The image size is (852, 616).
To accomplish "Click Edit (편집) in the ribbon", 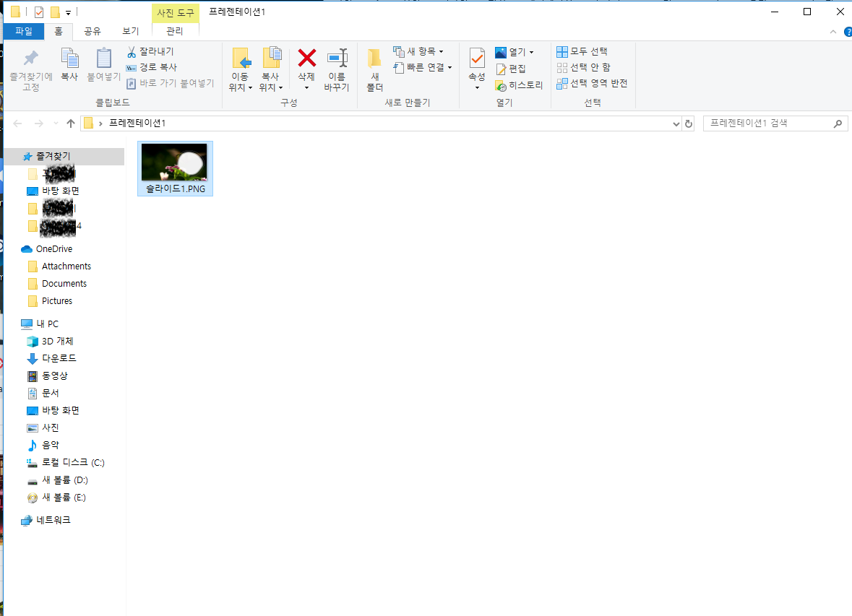I will coord(511,69).
